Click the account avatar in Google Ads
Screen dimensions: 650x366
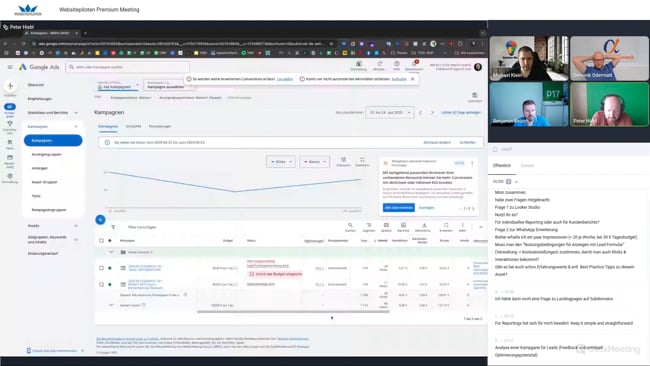(x=478, y=67)
